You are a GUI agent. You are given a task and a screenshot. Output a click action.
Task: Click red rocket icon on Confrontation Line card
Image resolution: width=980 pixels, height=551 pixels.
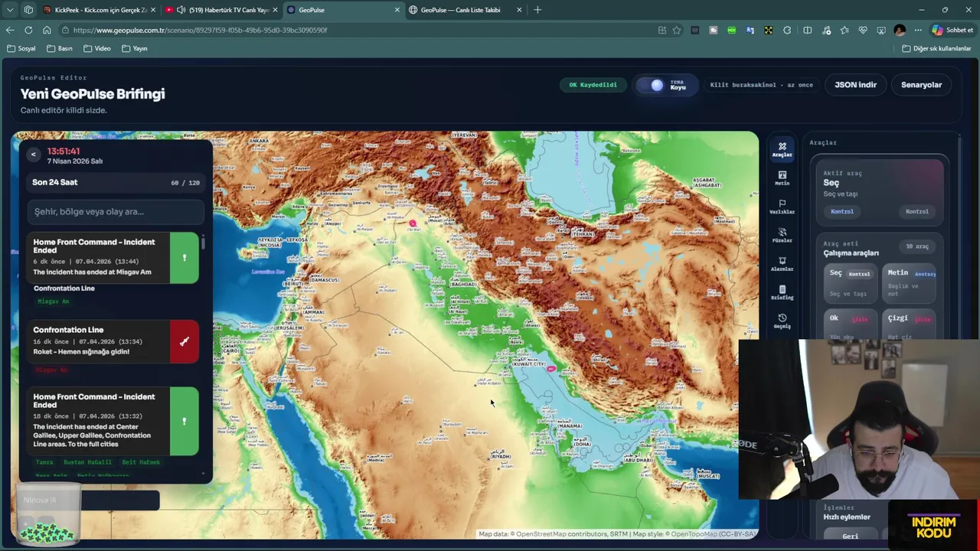pyautogui.click(x=184, y=341)
